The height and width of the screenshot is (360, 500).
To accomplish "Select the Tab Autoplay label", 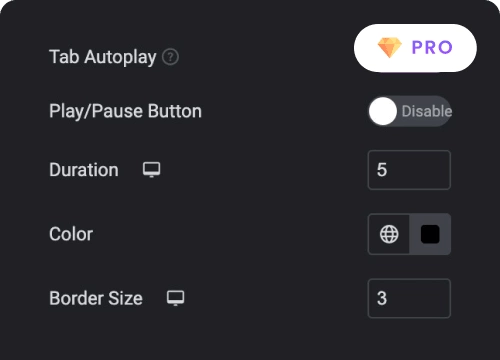I will point(103,57).
